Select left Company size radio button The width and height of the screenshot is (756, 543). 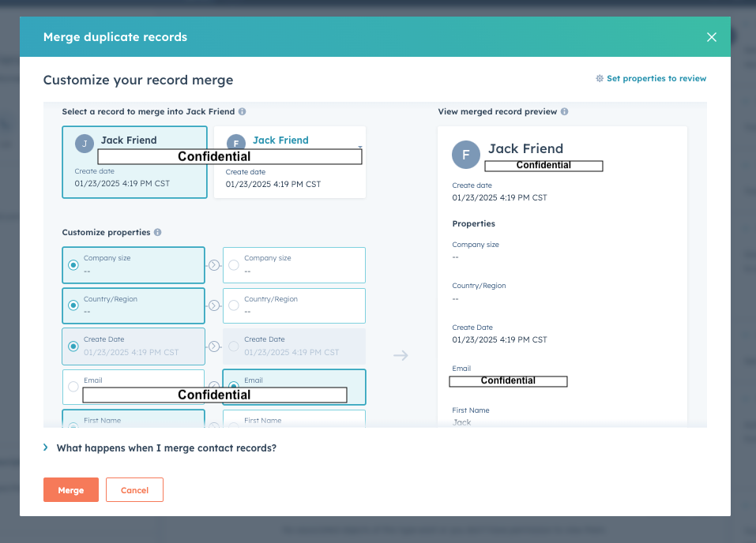[73, 265]
